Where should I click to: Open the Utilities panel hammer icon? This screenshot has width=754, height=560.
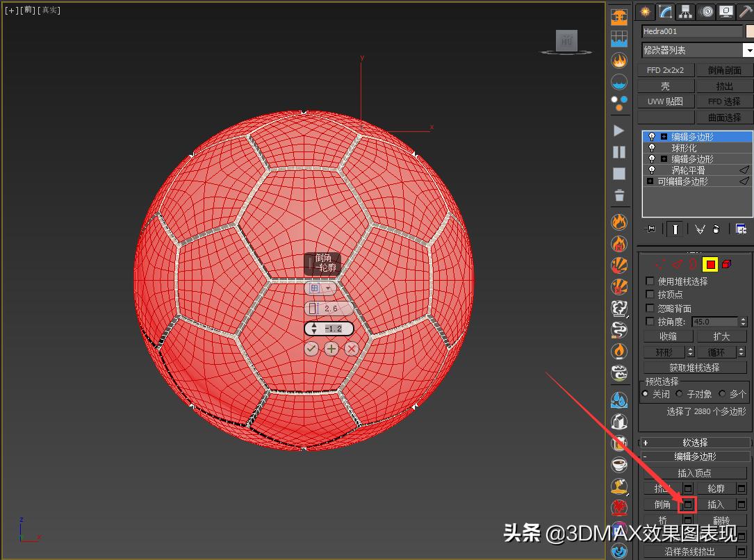745,11
